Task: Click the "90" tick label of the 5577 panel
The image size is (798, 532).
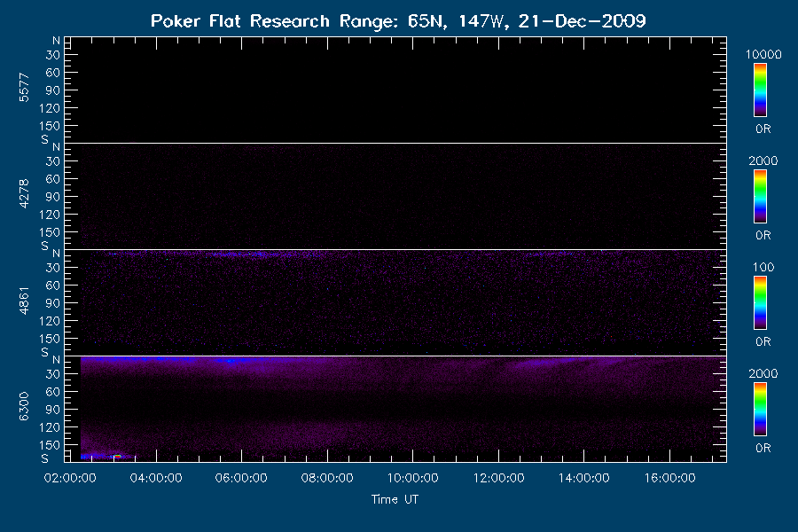Action: 53,90
